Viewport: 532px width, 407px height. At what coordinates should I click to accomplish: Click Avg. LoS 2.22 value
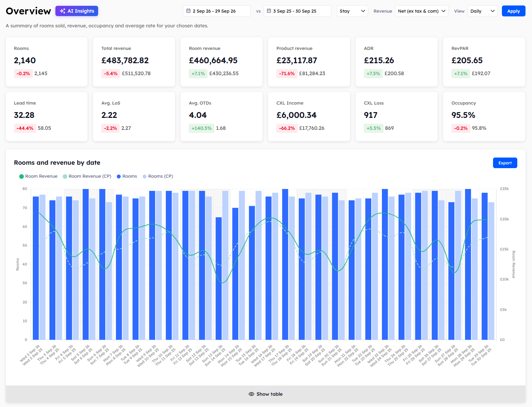[x=109, y=115]
